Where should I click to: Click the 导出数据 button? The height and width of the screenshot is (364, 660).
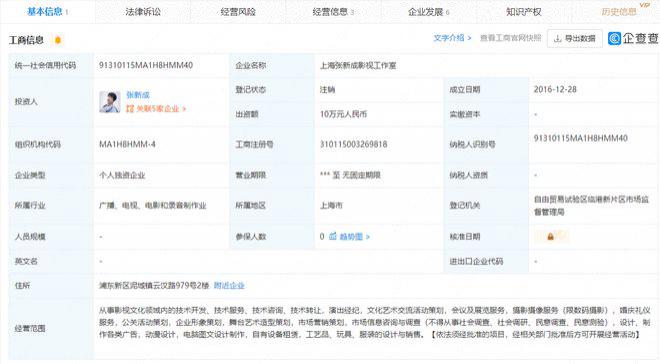[x=575, y=38]
